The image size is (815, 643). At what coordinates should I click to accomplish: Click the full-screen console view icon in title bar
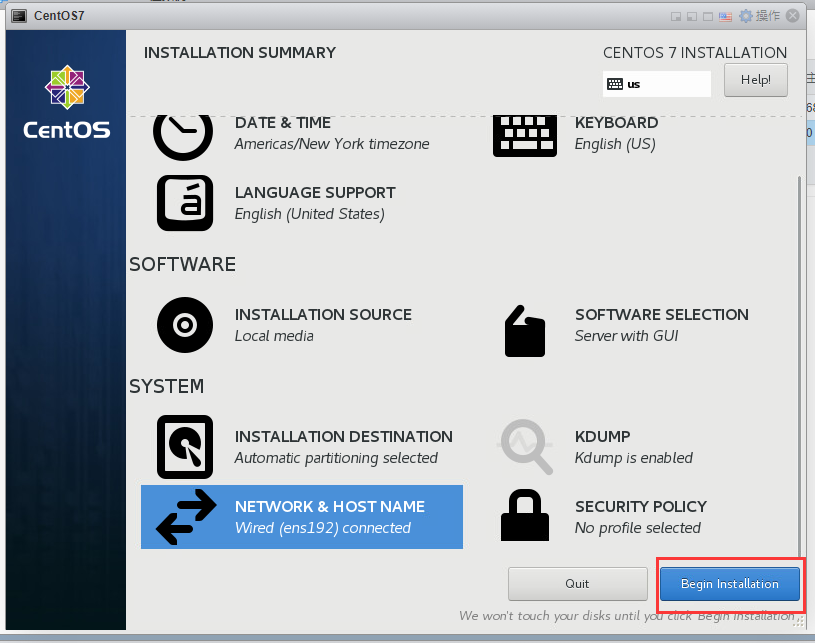(x=708, y=17)
